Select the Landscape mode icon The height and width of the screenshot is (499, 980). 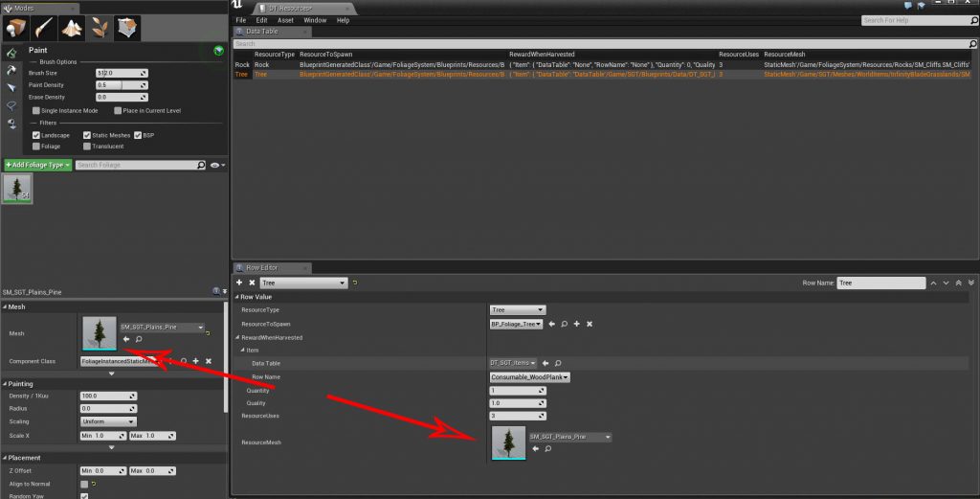click(x=72, y=28)
